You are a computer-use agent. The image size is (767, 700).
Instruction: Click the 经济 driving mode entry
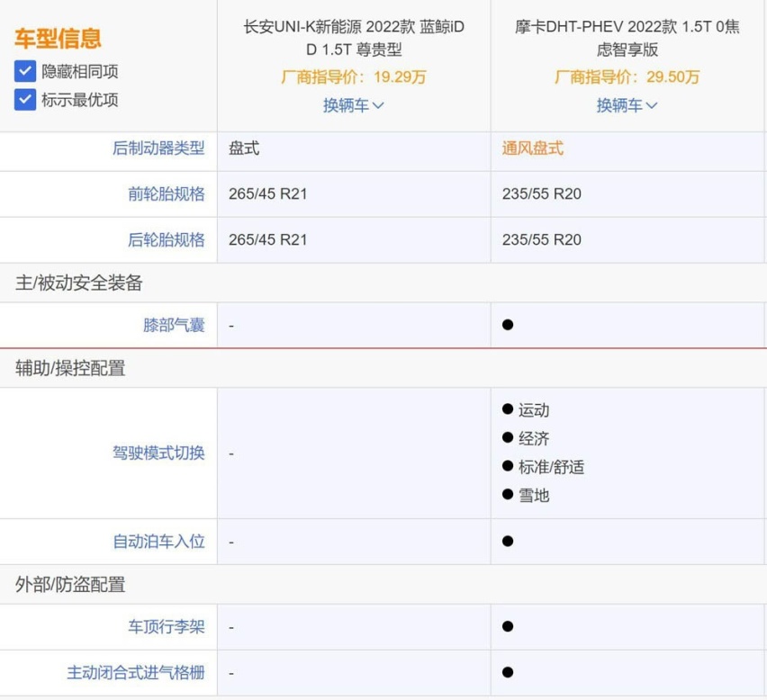pos(534,438)
